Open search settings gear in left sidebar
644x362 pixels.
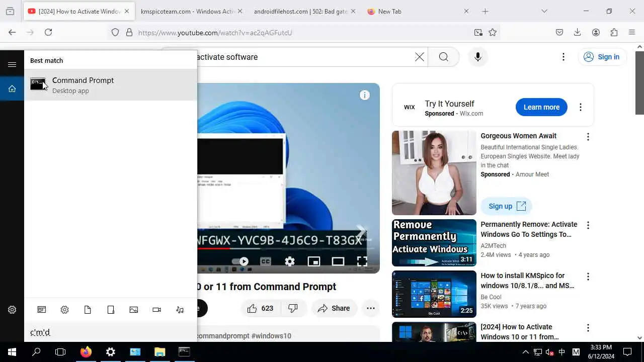[x=12, y=310]
